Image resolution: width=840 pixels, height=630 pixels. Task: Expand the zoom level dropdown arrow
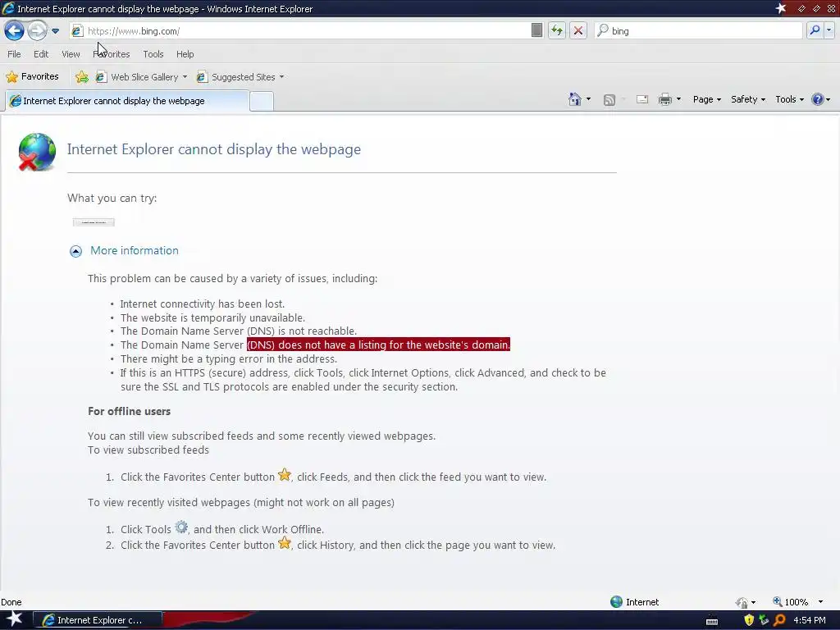click(820, 602)
